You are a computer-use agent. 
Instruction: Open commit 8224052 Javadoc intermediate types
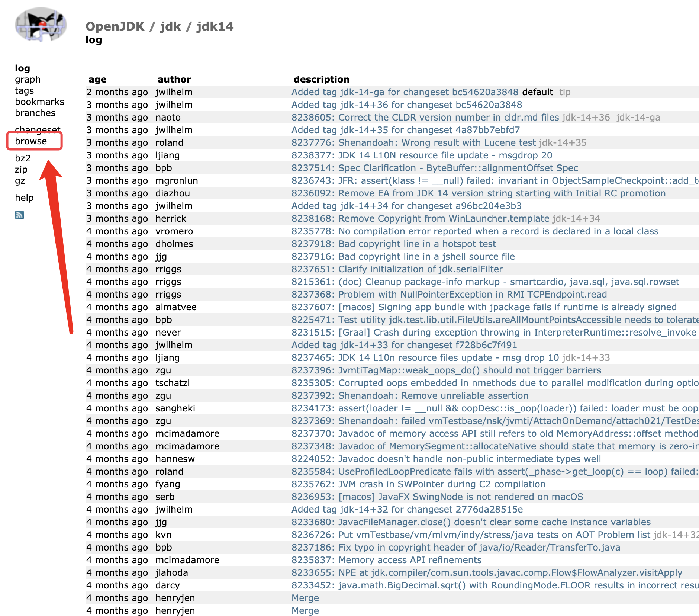point(446,459)
